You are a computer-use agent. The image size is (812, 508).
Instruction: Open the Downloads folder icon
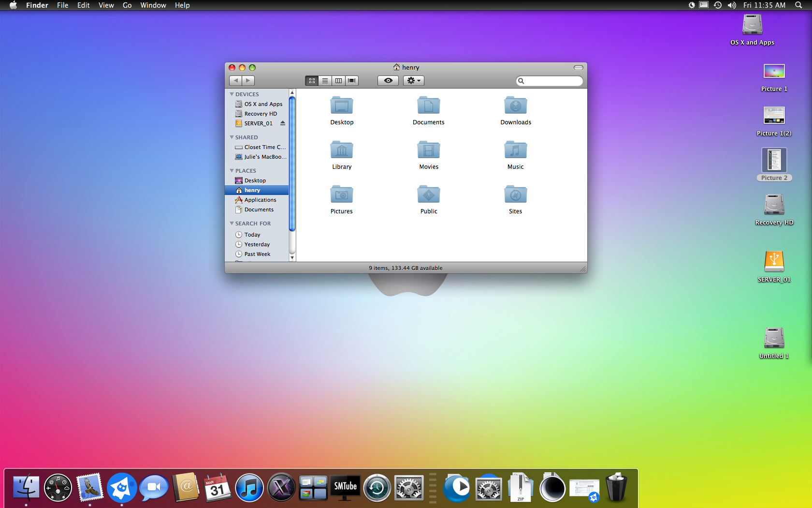[x=515, y=105]
